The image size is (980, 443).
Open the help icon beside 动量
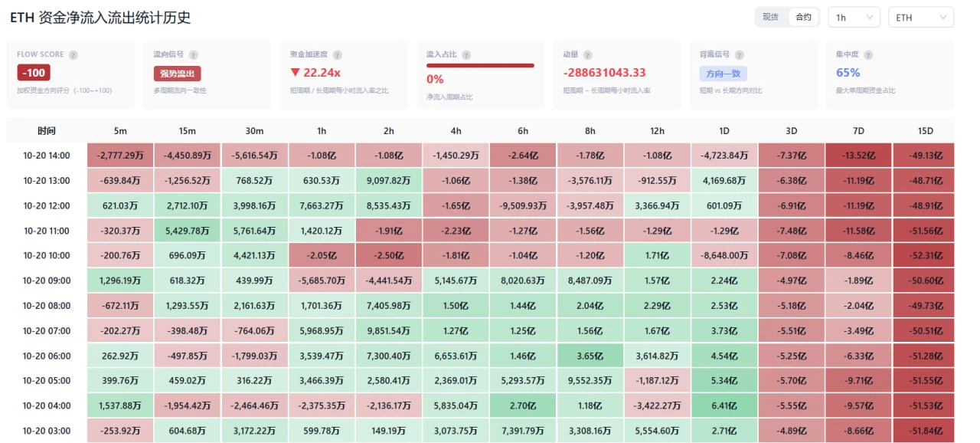point(587,55)
